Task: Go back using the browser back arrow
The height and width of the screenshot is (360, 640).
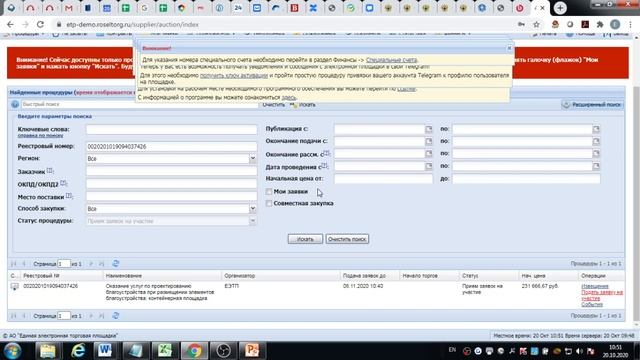Action: click(10, 24)
